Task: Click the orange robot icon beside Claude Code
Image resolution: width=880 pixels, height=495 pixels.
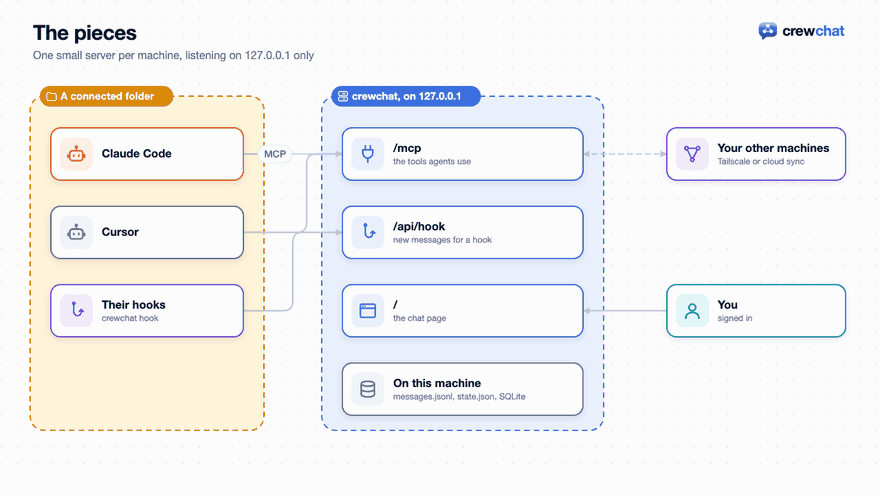Action: pyautogui.click(x=76, y=154)
